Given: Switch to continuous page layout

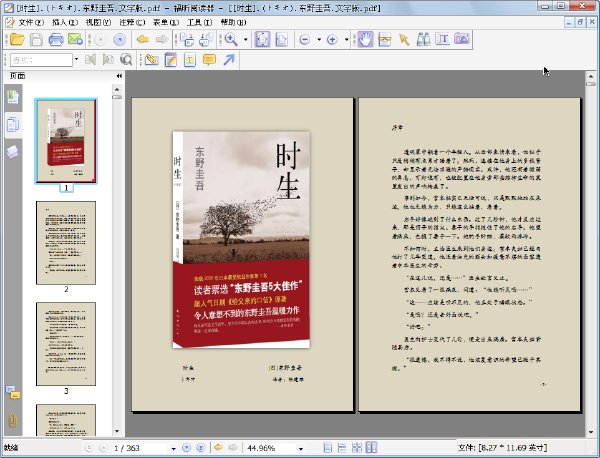Looking at the screenshot, I should click(x=342, y=448).
